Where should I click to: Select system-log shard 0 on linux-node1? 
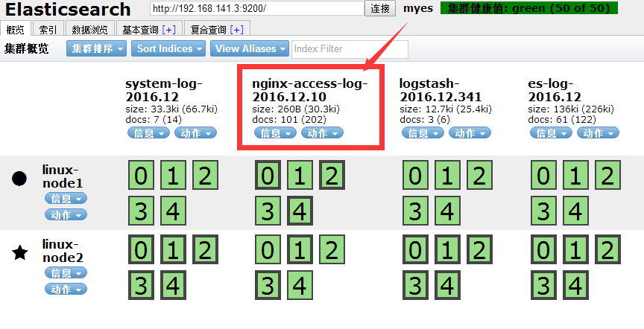click(141, 175)
